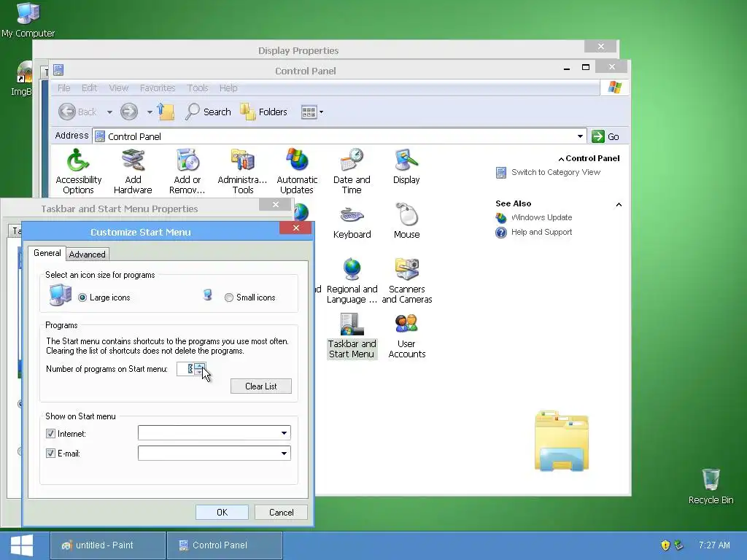747x560 pixels.
Task: Open Add Hardware applet
Action: (133, 171)
